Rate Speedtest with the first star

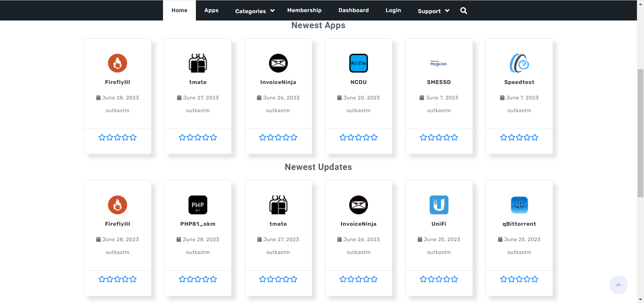click(504, 137)
